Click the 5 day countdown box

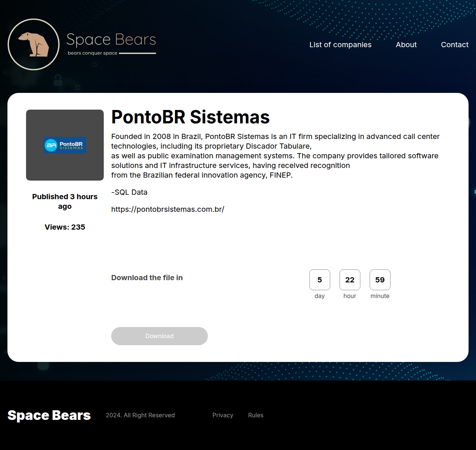(x=320, y=280)
